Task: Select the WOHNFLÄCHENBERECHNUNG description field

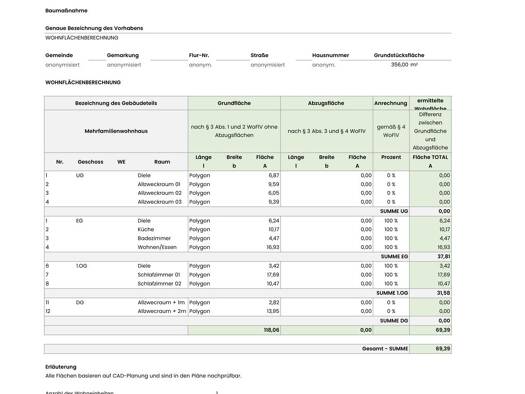Action: coord(82,38)
